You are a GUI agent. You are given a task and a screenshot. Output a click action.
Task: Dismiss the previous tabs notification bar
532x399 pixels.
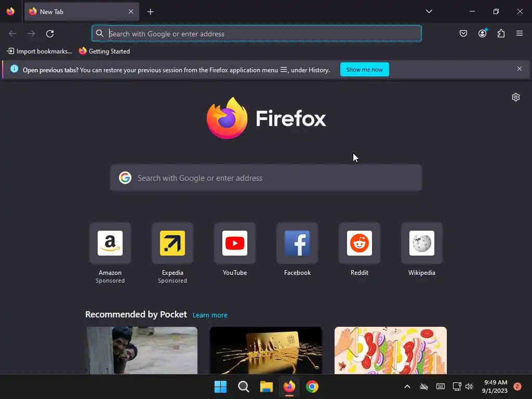pos(519,69)
